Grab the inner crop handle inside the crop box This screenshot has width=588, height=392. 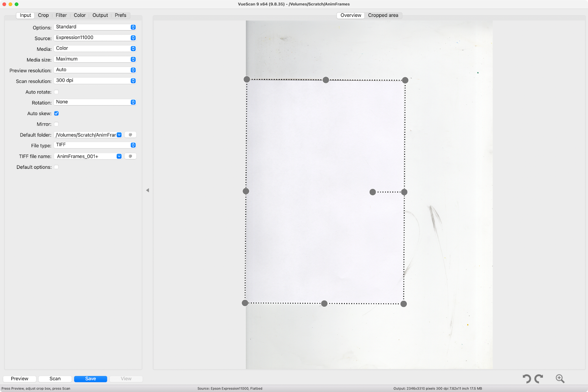click(373, 192)
